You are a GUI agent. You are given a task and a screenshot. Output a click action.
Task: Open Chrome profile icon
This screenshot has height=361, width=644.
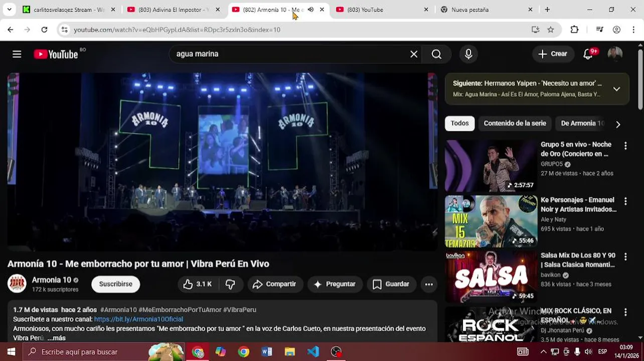click(616, 30)
